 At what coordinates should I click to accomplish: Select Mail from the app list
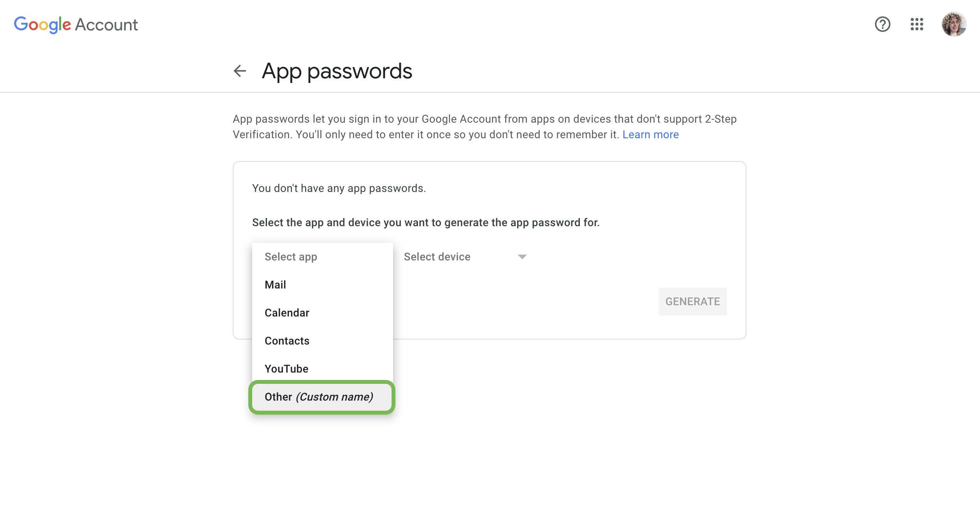(275, 284)
